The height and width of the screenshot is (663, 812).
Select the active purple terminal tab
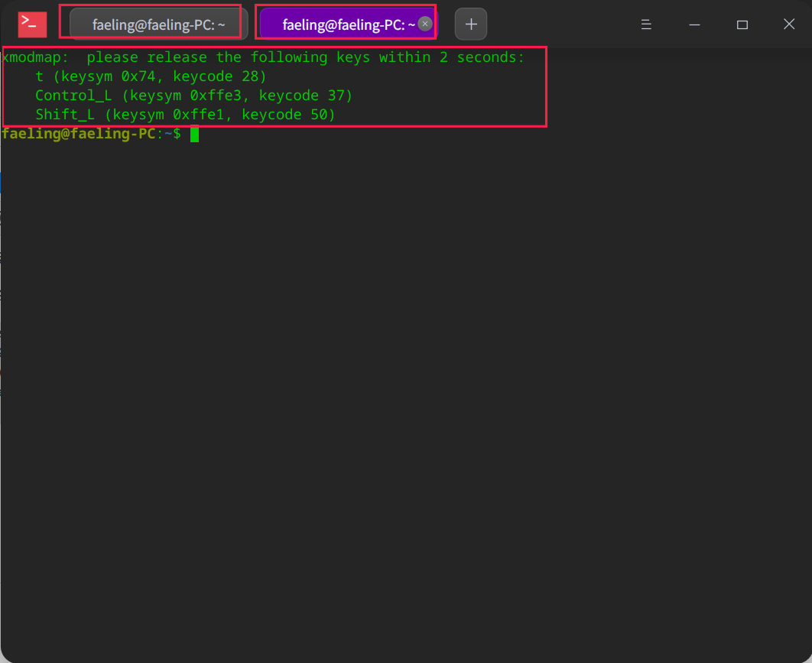tap(349, 24)
